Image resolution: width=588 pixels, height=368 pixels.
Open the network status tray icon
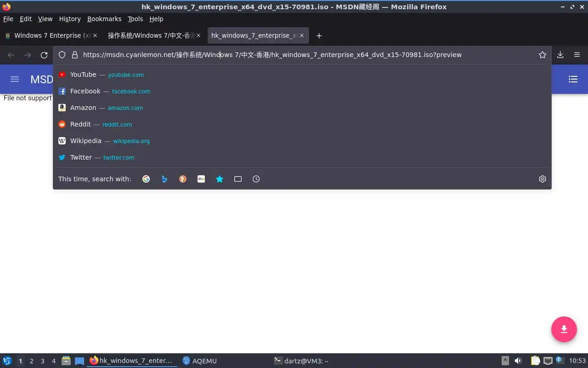point(548,361)
